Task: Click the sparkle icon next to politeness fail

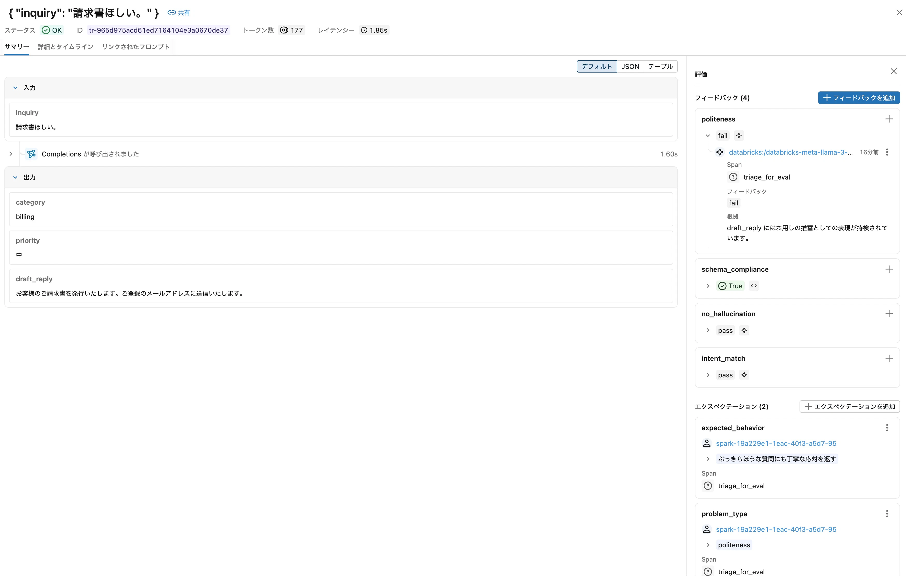Action: (x=739, y=135)
